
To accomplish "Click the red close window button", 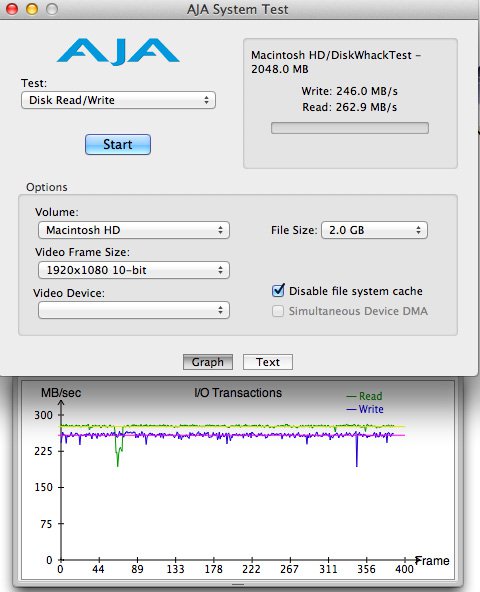I will point(12,9).
